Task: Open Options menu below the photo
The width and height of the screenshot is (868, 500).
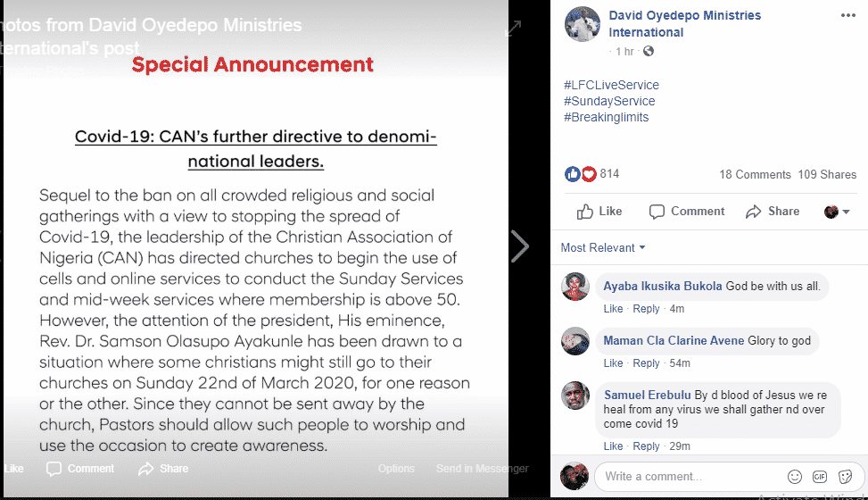Action: (x=396, y=469)
